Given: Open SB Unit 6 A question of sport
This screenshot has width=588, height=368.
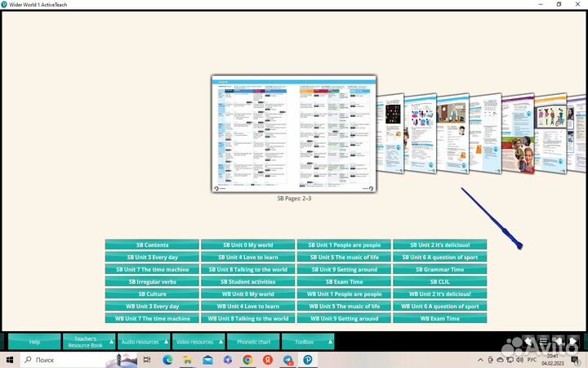Looking at the screenshot, I should pyautogui.click(x=440, y=258).
